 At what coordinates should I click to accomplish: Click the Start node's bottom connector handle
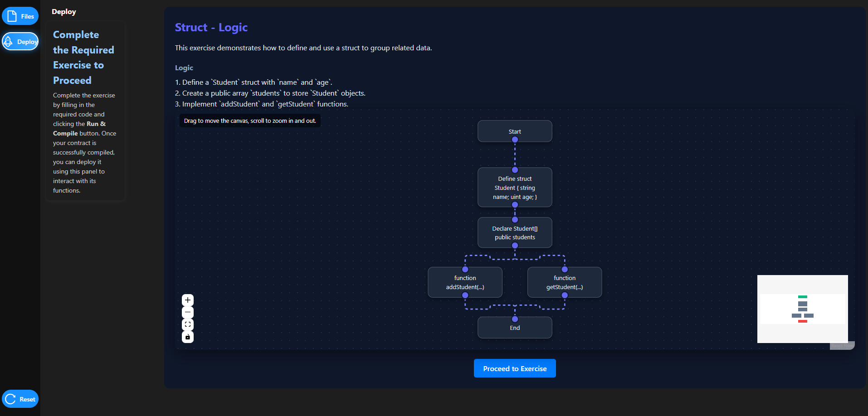[515, 140]
